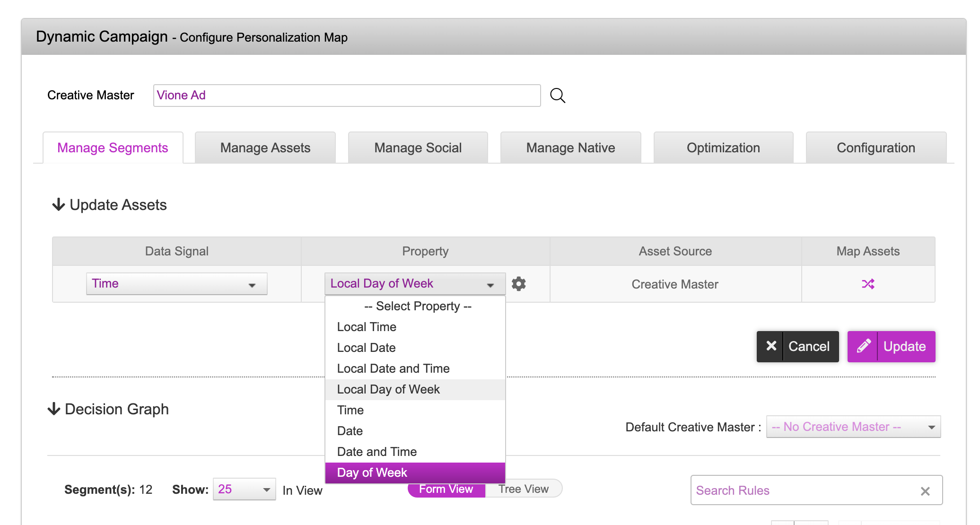Open property settings gear icon

[519, 284]
